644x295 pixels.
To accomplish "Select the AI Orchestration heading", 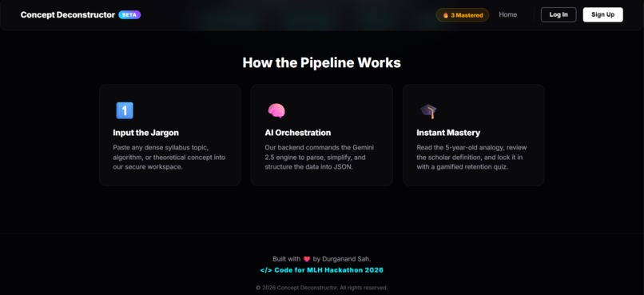I will click(298, 133).
